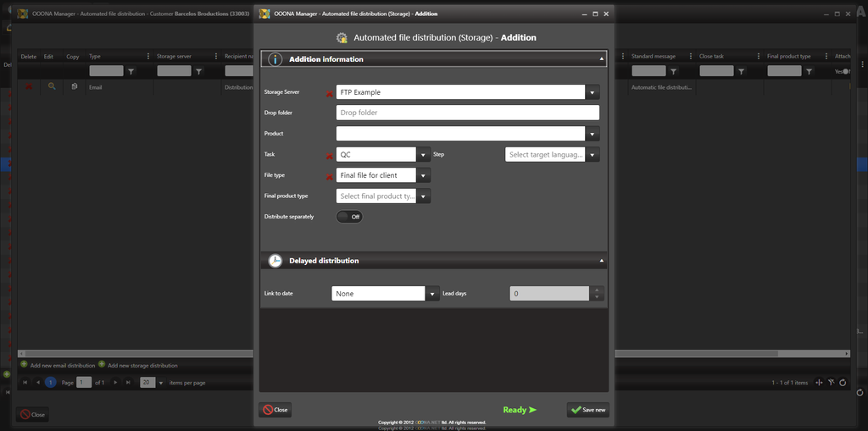The width and height of the screenshot is (868, 431).
Task: Increase Lead days with spinner arrow
Action: tap(597, 290)
